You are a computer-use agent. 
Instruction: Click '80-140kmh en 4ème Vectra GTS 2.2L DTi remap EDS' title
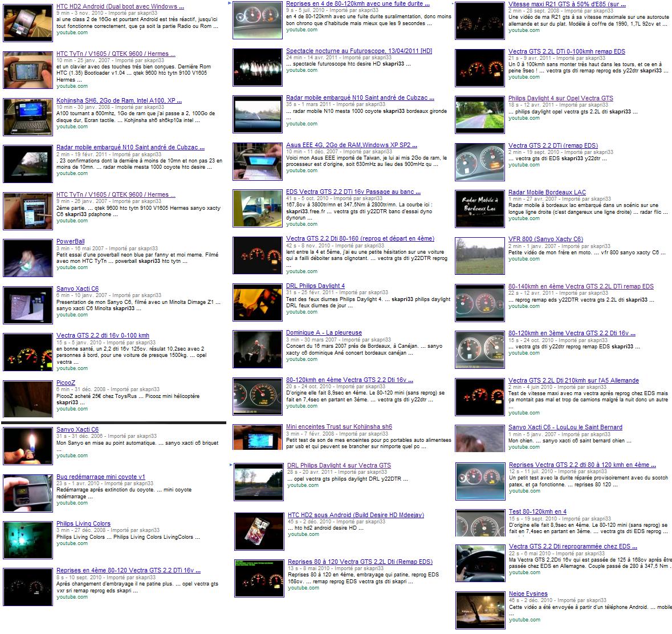coord(581,286)
